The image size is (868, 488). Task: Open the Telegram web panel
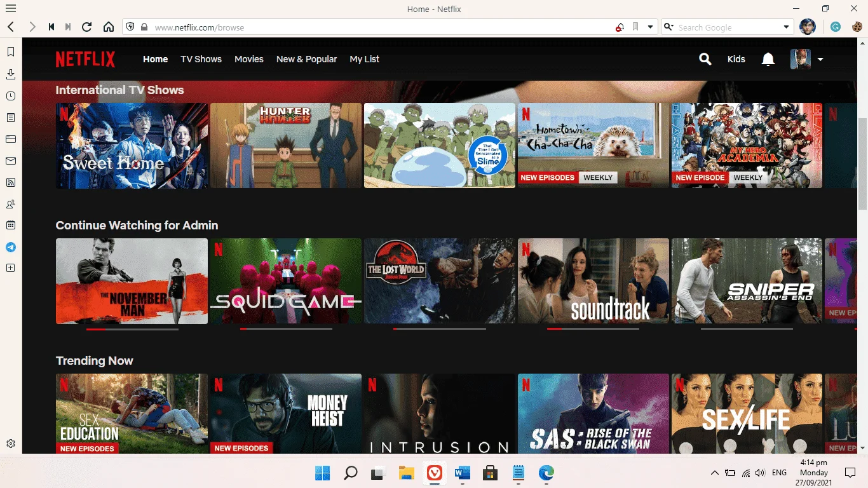click(11, 247)
